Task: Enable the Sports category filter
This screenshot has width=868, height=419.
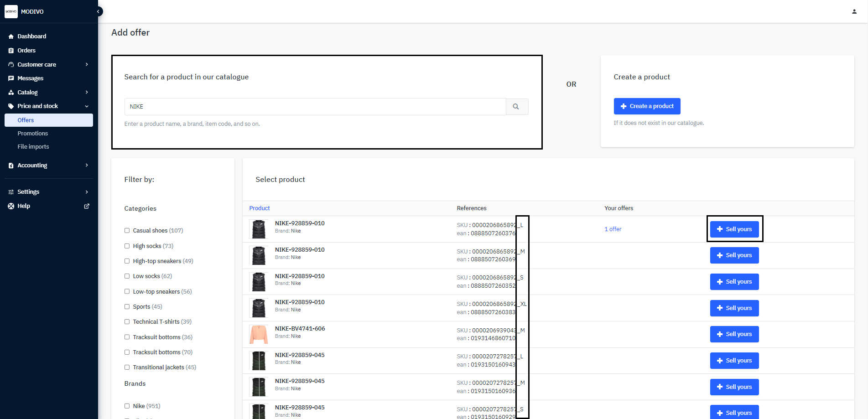Action: (127, 307)
